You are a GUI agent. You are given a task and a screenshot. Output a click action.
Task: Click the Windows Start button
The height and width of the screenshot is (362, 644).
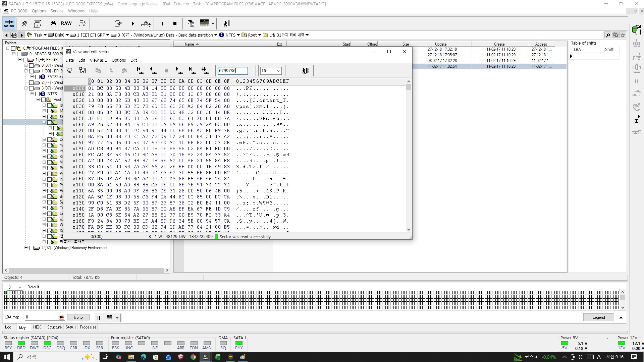(7, 357)
